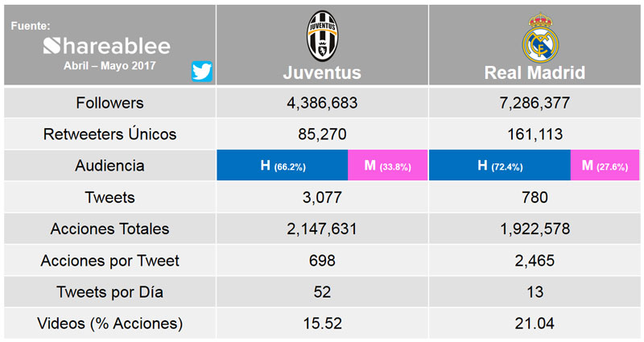Select Real Madrid blue H (72.4%) bar

pos(500,165)
